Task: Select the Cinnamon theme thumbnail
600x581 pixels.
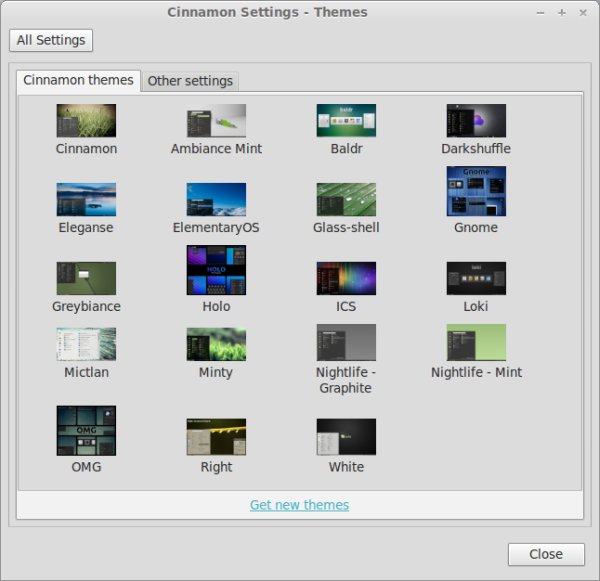Action: pyautogui.click(x=86, y=121)
